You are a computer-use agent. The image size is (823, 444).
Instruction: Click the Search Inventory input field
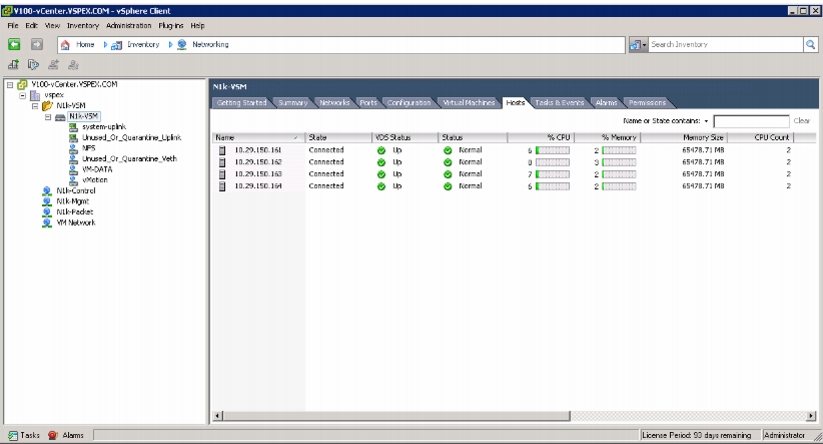(x=726, y=45)
